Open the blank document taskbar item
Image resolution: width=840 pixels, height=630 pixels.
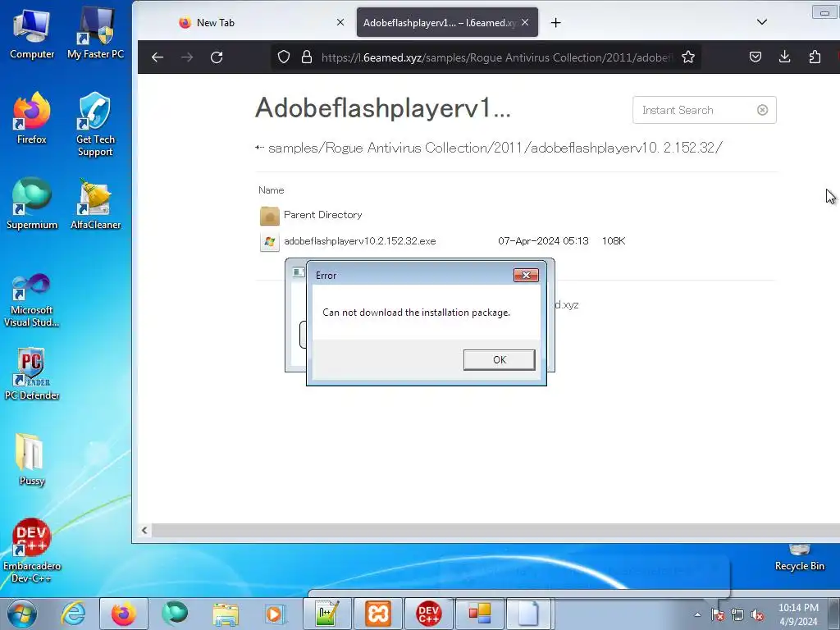(x=529, y=614)
